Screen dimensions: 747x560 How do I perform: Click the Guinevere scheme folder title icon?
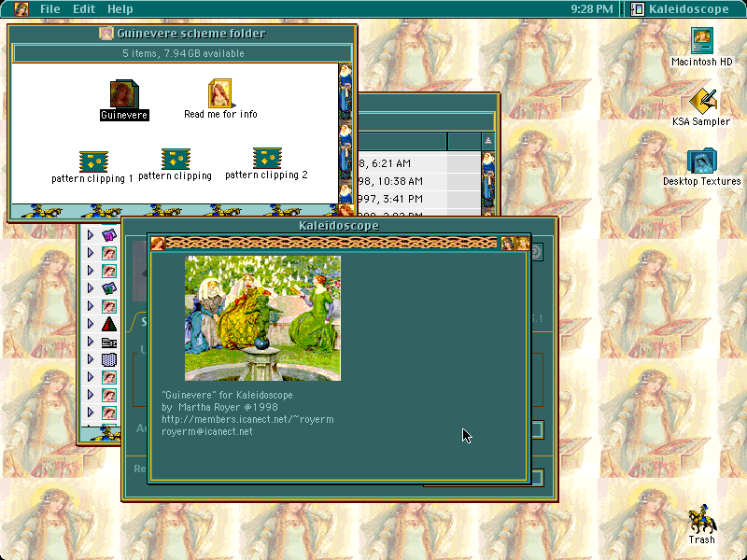pos(106,34)
